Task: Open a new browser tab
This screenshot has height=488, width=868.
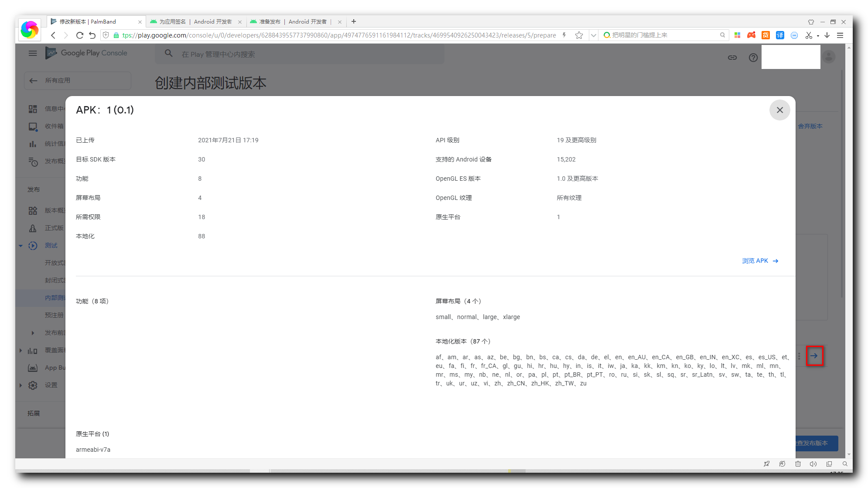Action: point(354,21)
